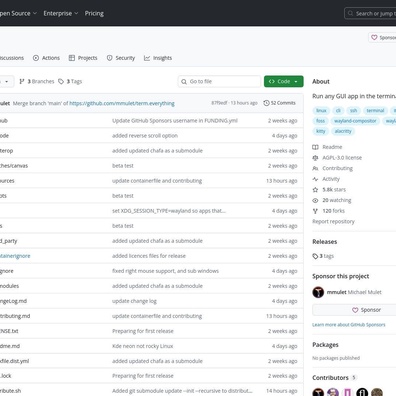Click the fork icon next to 120 forks
The width and height of the screenshot is (396, 396).
point(315,211)
